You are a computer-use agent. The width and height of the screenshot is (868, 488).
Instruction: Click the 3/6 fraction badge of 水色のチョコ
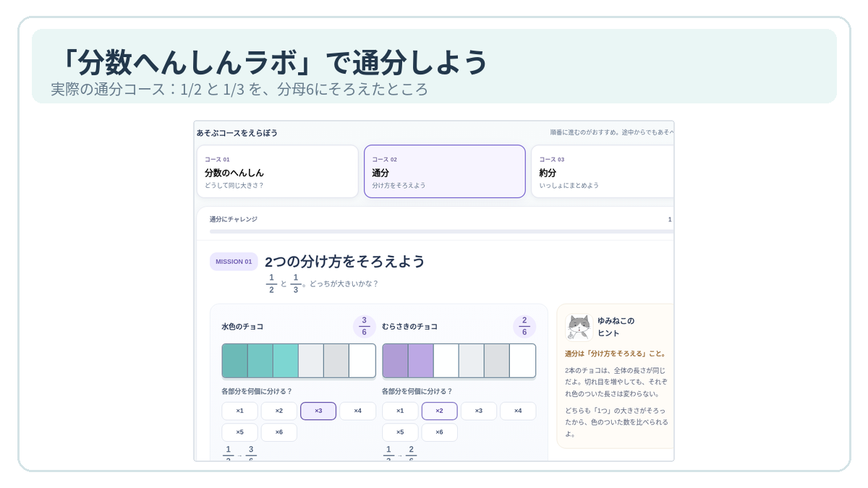[364, 326]
